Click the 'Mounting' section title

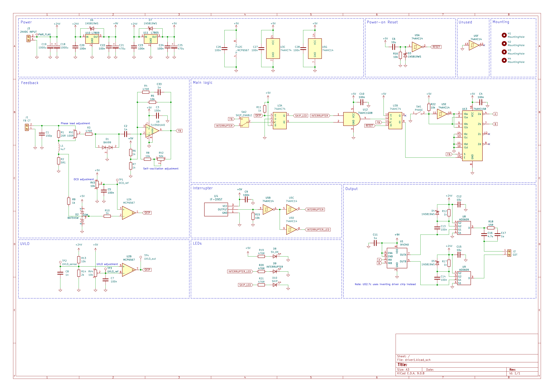501,22
